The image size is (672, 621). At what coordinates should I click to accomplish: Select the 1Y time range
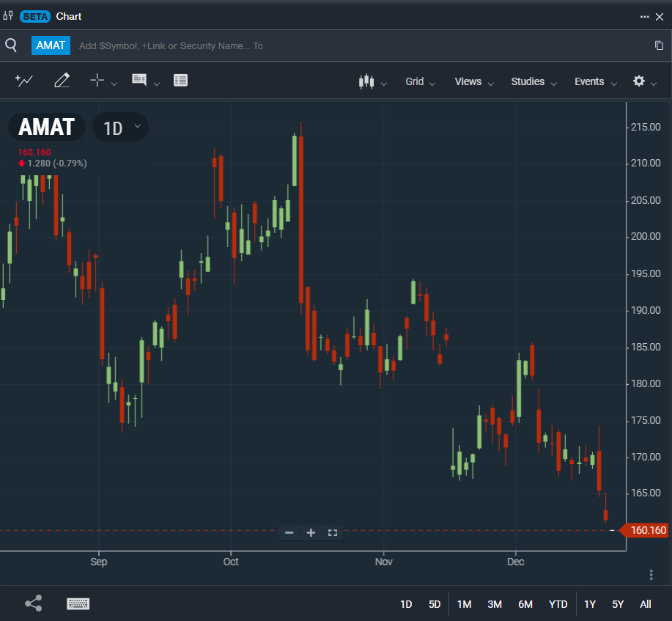(590, 604)
